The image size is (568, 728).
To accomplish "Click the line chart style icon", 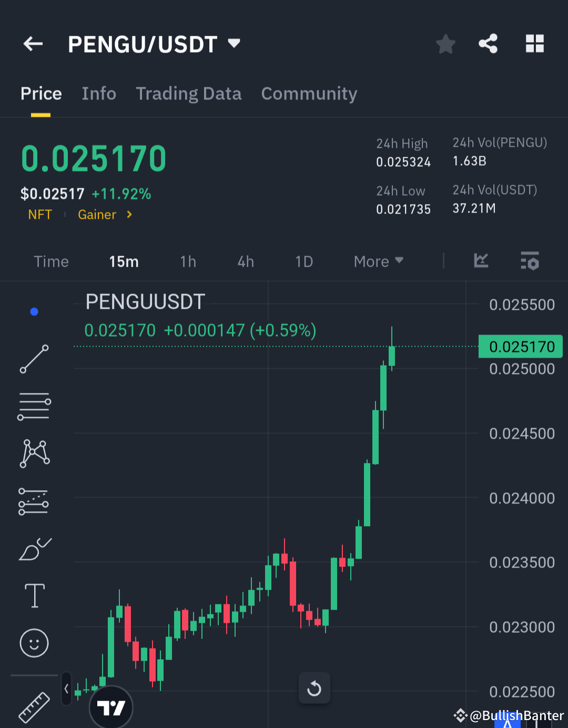I will click(480, 261).
